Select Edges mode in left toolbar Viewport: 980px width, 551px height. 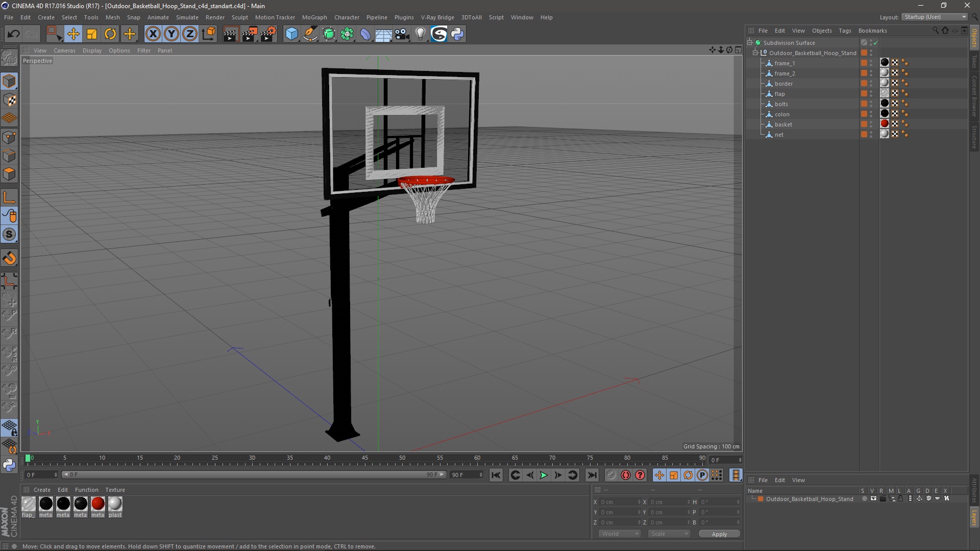coord(9,156)
